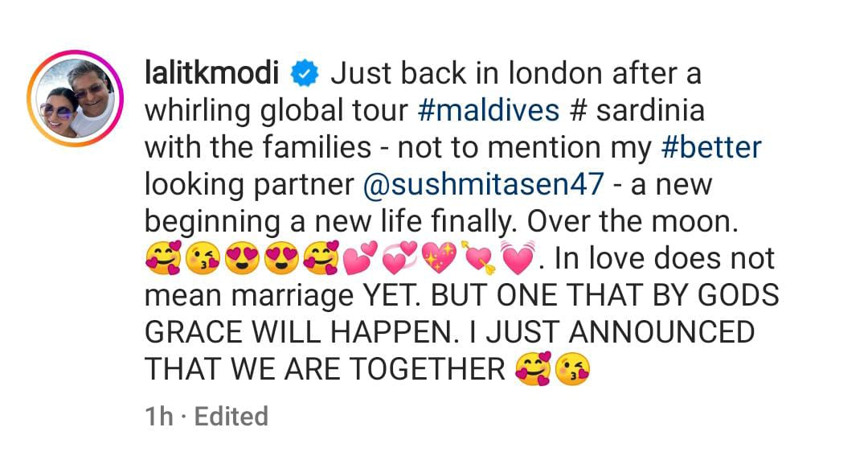Click the smiling hearts emoji after 'TOGETHER'
The width and height of the screenshot is (868, 456).
pos(534,370)
